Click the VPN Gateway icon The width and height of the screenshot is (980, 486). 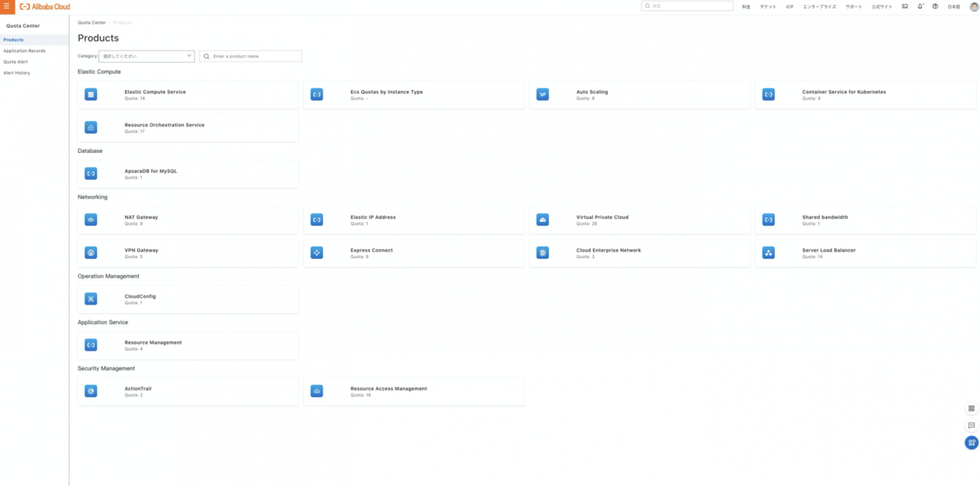tap(91, 252)
